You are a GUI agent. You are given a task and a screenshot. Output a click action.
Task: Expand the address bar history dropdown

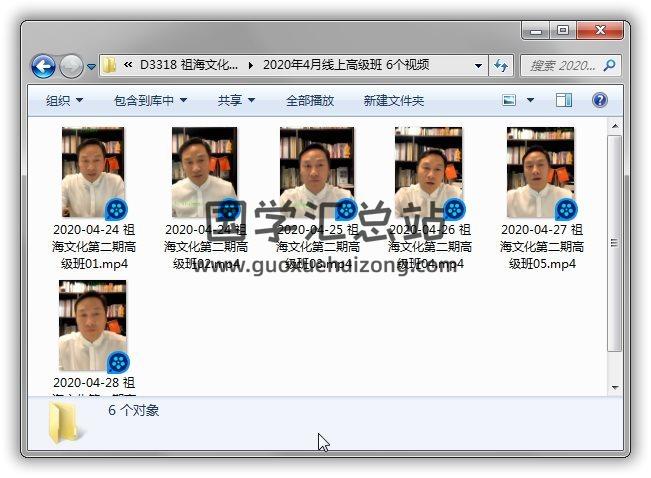click(478, 66)
